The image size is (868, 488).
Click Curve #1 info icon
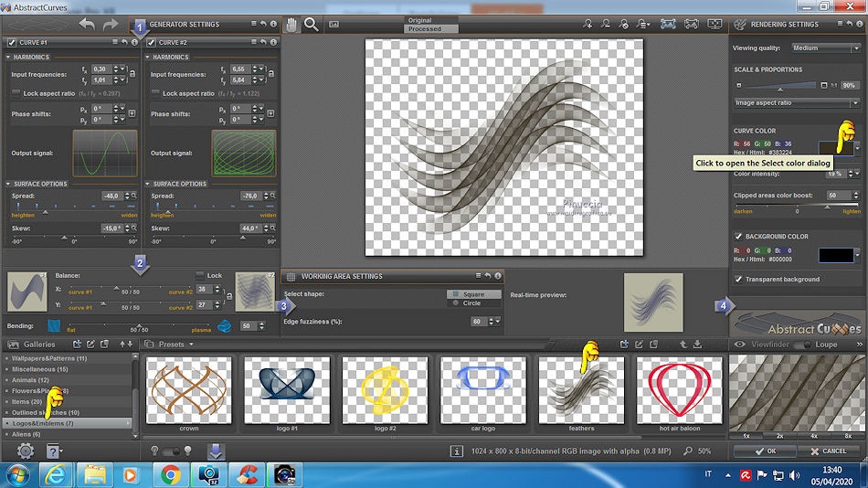[133, 42]
